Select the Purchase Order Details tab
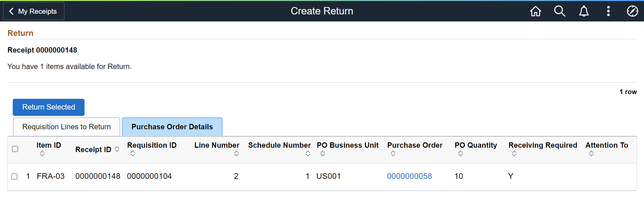This screenshot has width=644, height=205. (x=172, y=127)
